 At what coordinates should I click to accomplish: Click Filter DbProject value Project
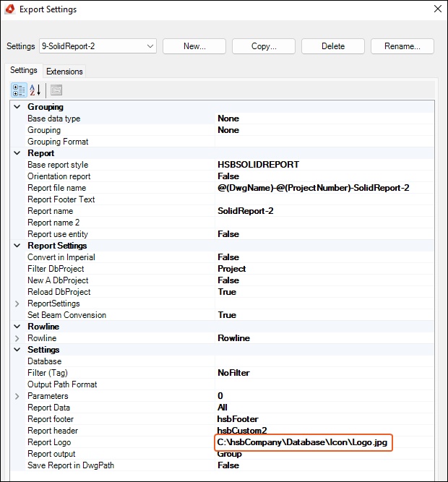pyautogui.click(x=232, y=269)
